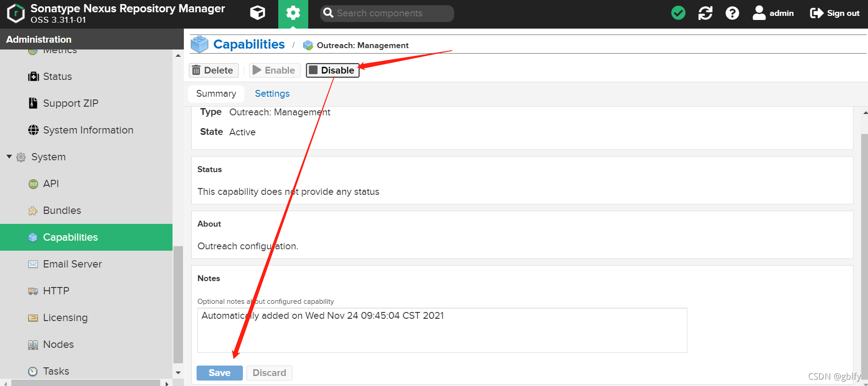Screen dimensions: 868x386
Task: Click the API green badge icon
Action: click(x=33, y=184)
